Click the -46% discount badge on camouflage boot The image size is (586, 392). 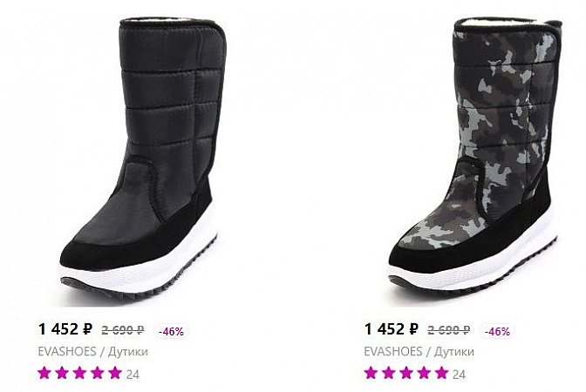click(497, 331)
